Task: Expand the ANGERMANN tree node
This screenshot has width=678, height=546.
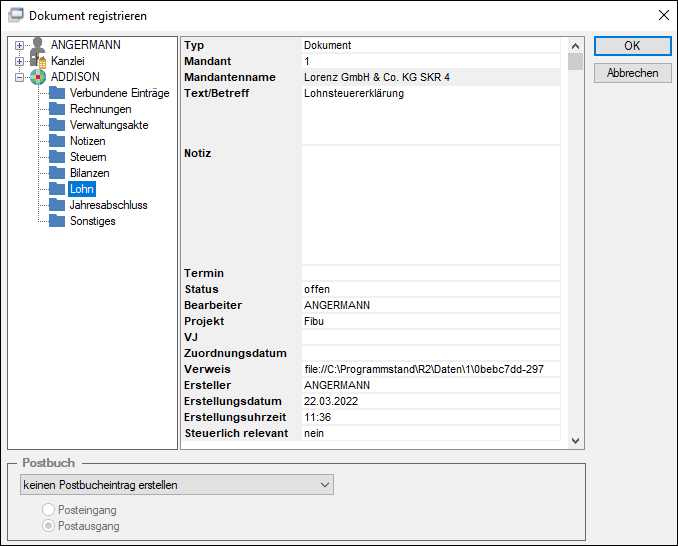Action: click(19, 45)
